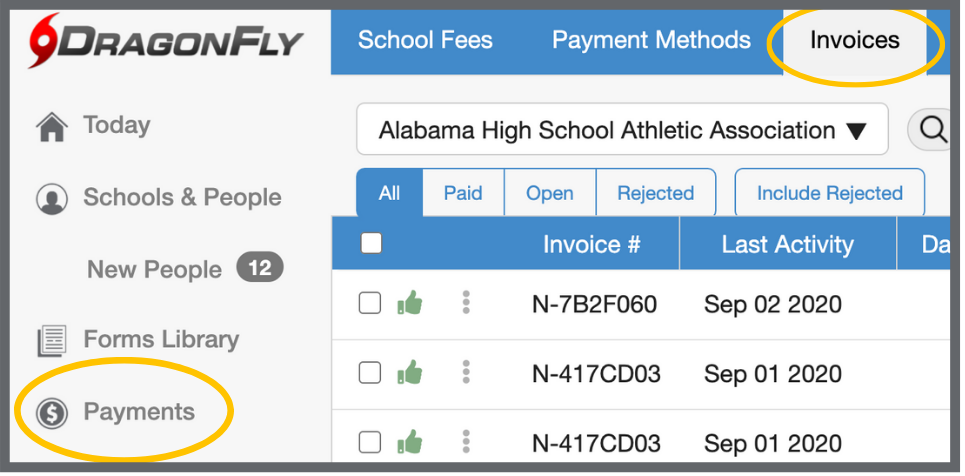This screenshot has width=965, height=476.
Task: Click the Schools & People person icon
Action: [x=51, y=198]
